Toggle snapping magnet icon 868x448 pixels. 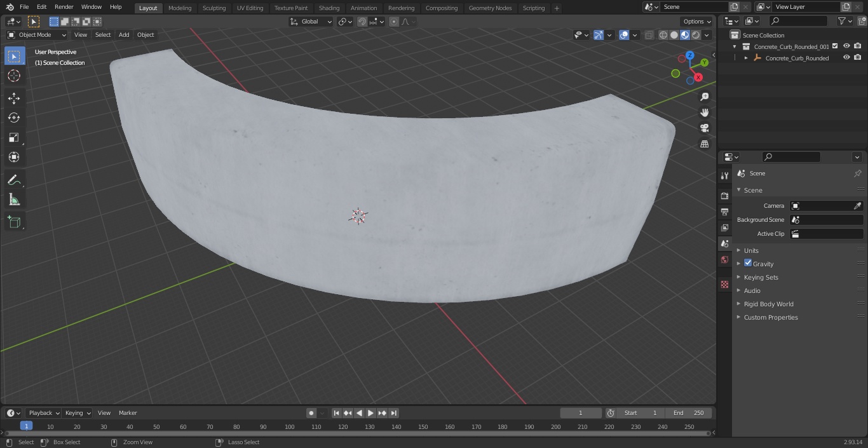coord(362,22)
